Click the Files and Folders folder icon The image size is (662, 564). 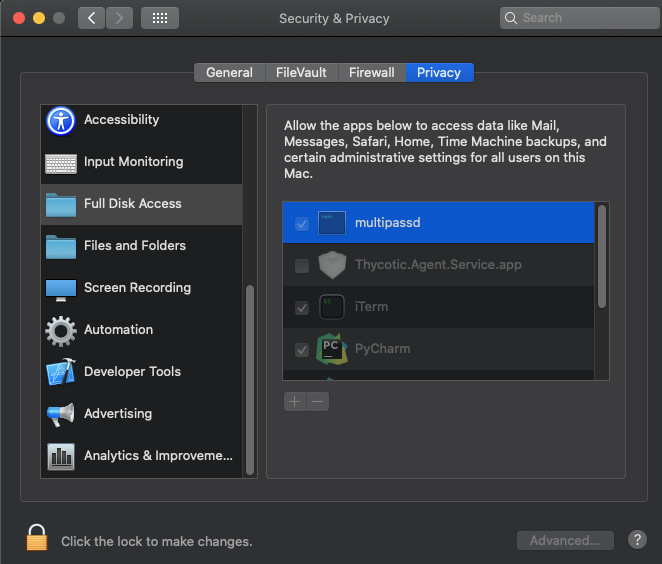61,247
